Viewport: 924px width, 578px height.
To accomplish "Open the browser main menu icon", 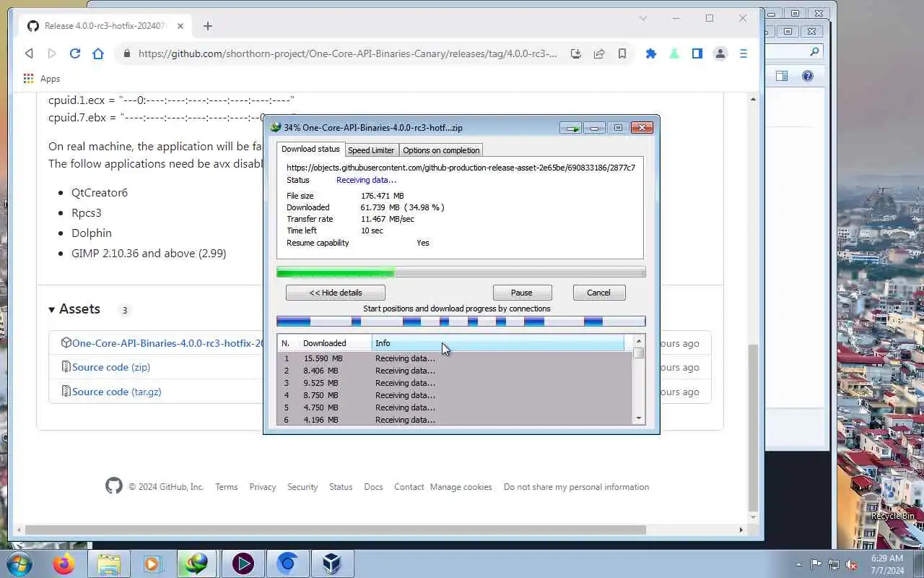I will tap(744, 53).
